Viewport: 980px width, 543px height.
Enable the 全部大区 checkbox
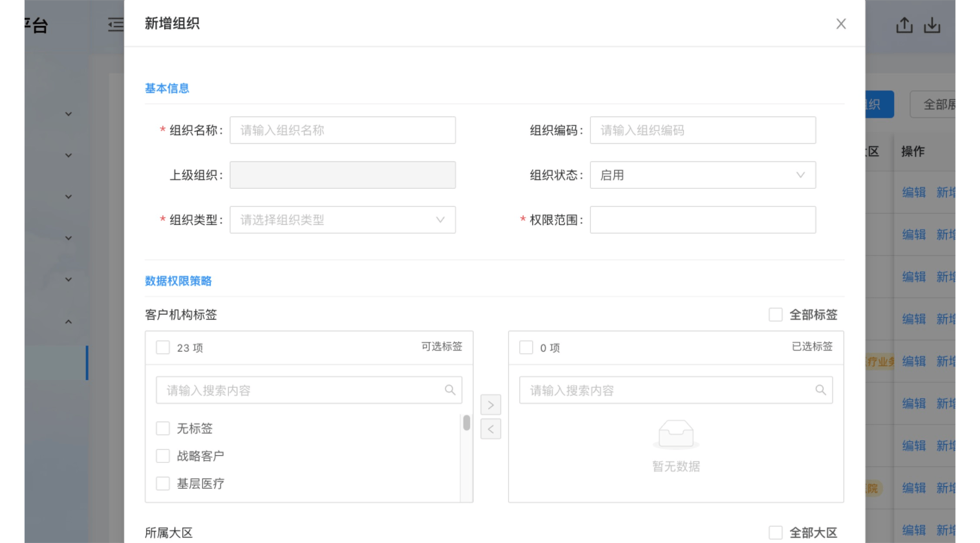776,533
